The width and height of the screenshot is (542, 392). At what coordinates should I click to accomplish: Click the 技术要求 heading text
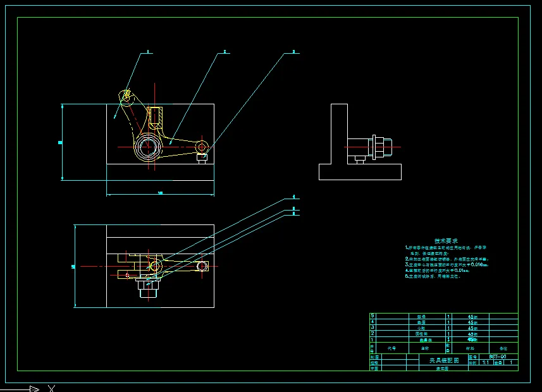pyautogui.click(x=446, y=241)
